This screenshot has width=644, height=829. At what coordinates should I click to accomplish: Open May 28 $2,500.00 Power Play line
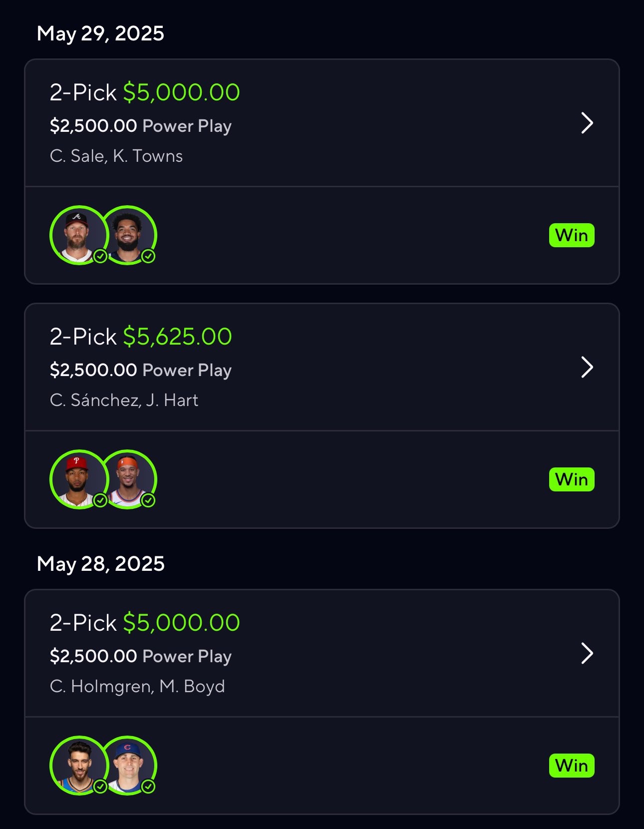tap(141, 656)
